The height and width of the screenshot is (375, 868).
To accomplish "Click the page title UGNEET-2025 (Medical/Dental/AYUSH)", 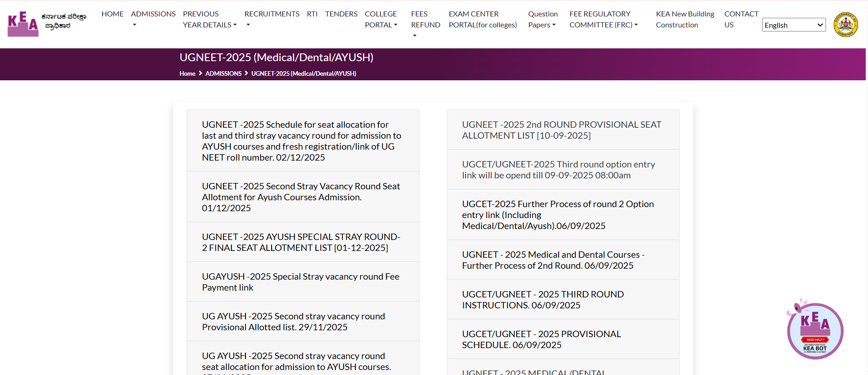I will [276, 57].
